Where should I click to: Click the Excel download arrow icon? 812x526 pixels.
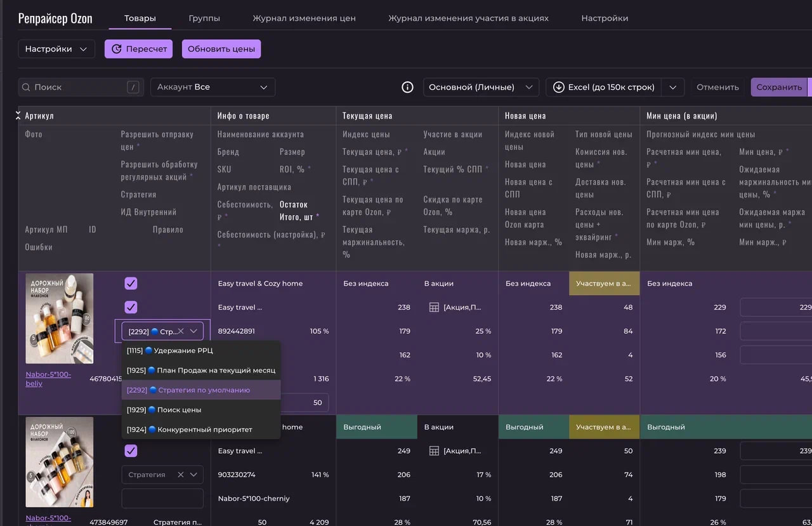pos(559,87)
